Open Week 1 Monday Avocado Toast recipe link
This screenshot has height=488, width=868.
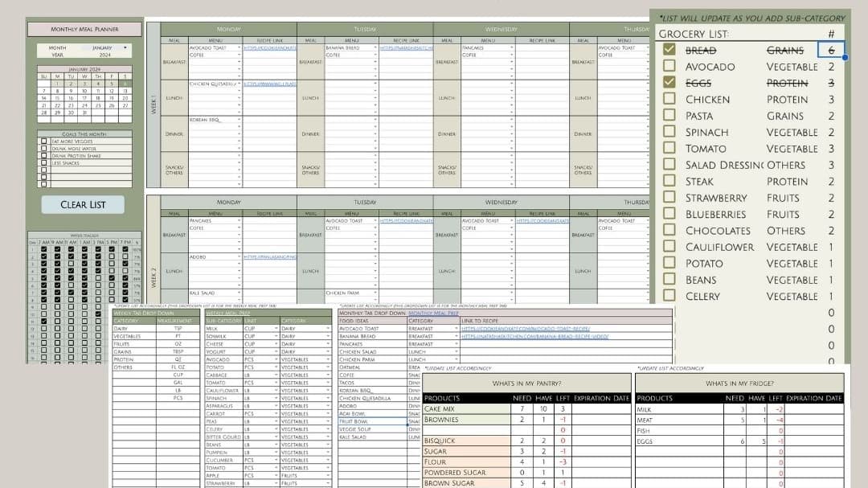(269, 48)
